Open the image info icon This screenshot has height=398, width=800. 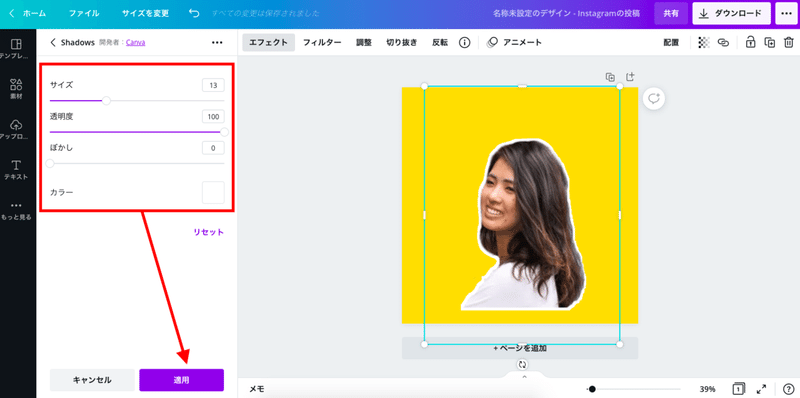(x=464, y=43)
